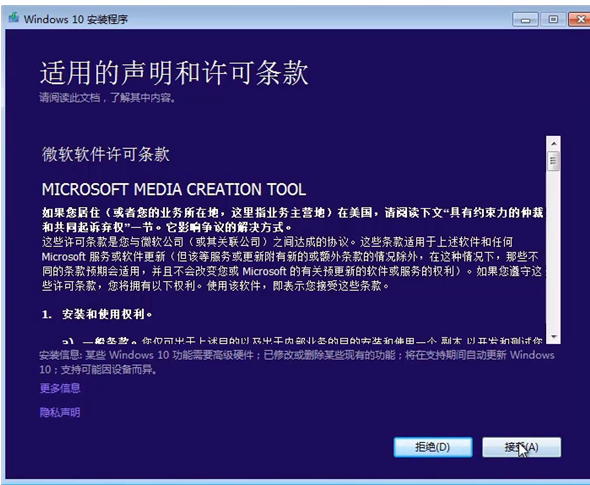Click the 安装信息 notice text
The image size is (590, 485).
click(297, 362)
